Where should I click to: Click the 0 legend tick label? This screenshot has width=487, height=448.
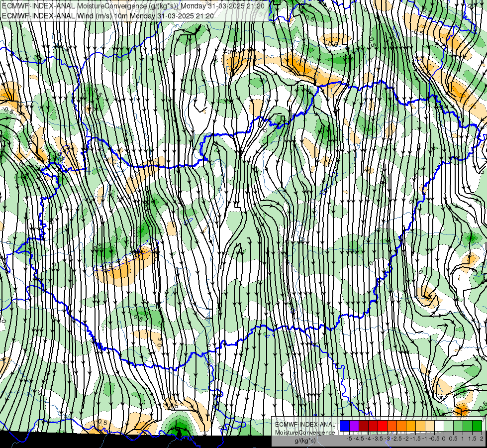[x=444, y=439]
